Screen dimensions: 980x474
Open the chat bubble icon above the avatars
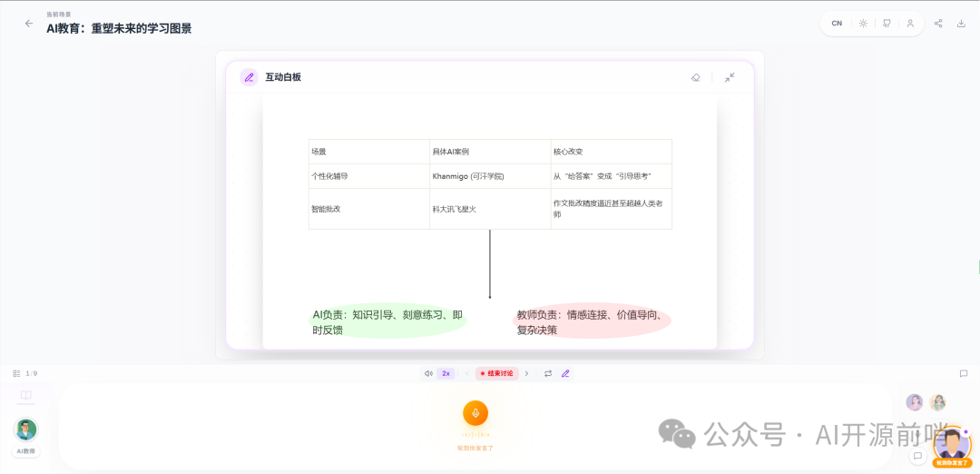(x=964, y=373)
